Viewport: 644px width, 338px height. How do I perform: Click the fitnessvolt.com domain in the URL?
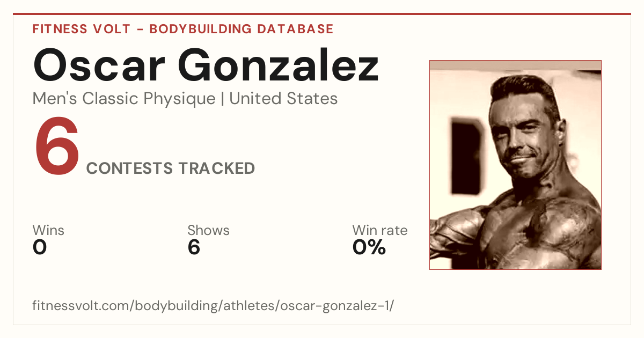coord(82,306)
